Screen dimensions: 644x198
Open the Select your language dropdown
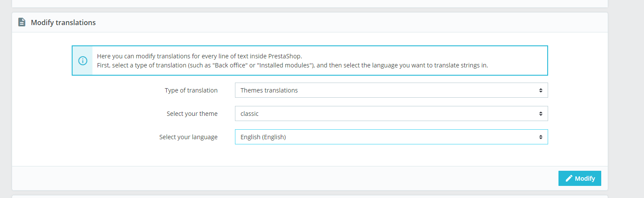click(391, 137)
